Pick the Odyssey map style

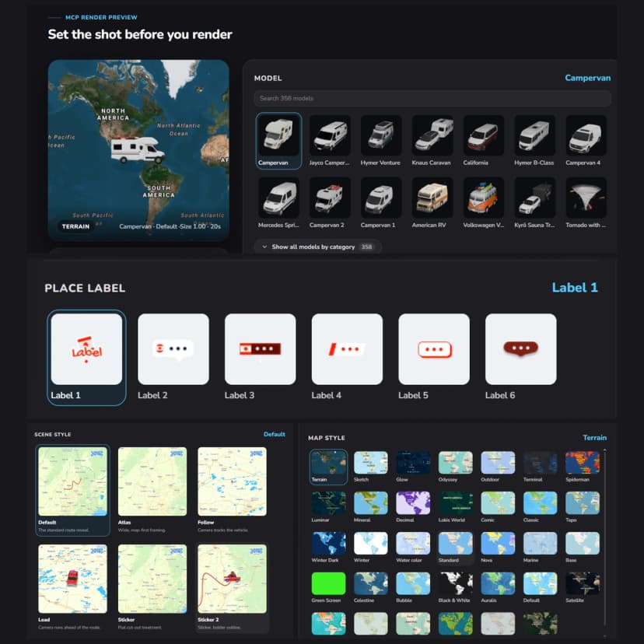[456, 463]
